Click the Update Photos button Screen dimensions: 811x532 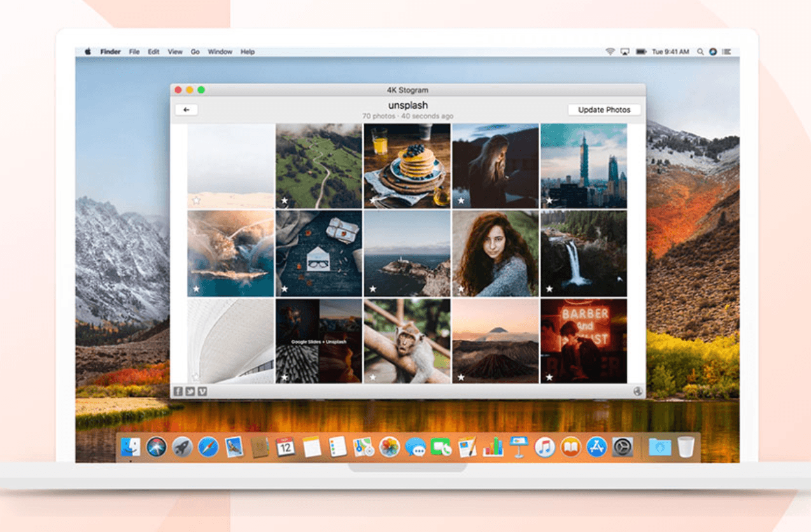click(604, 109)
